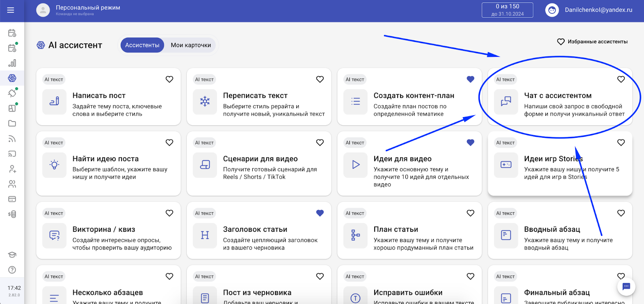This screenshot has width=644, height=304.
Task: Open the Вводный абзац card title
Action: coord(552,230)
